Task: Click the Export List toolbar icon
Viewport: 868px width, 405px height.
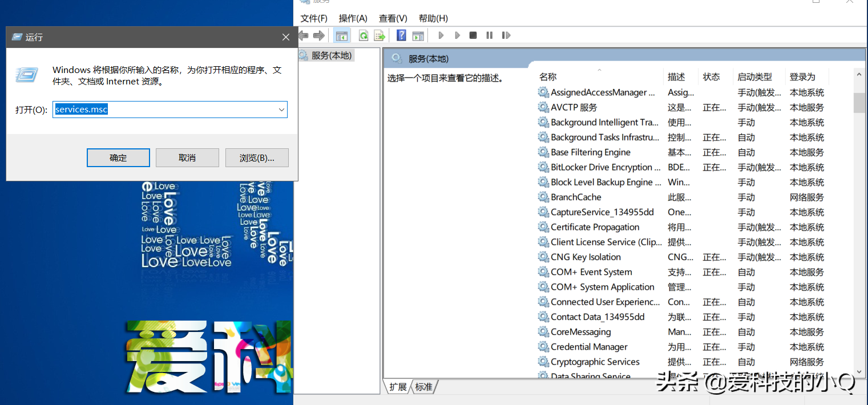Action: [x=380, y=35]
